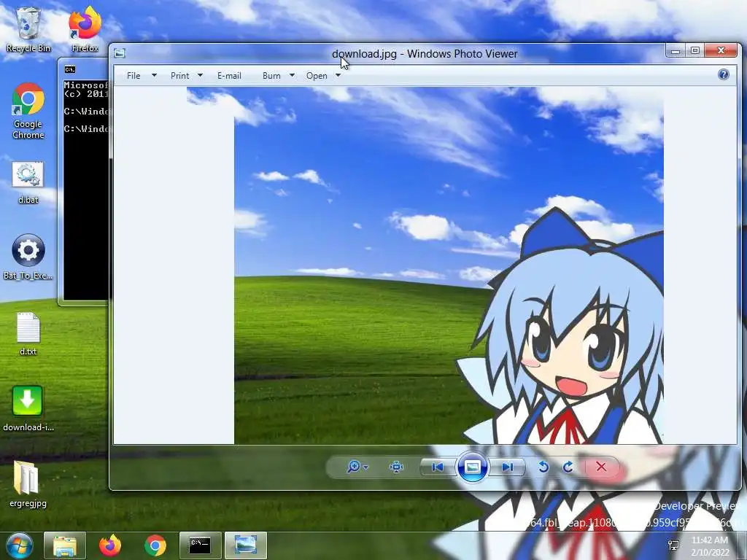
Task: Expand the File dropdown arrow
Action: click(154, 75)
